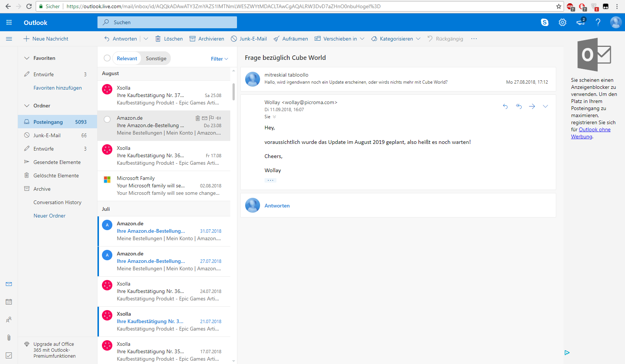Image resolution: width=625 pixels, height=364 pixels.
Task: Follow the Outlook ohne Werbung link
Action: pyautogui.click(x=594, y=130)
